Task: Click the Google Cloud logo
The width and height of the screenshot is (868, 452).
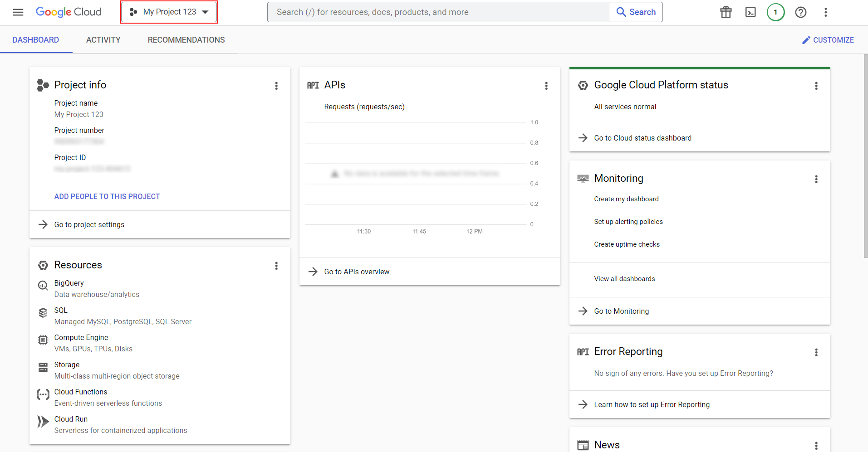Action: tap(69, 12)
